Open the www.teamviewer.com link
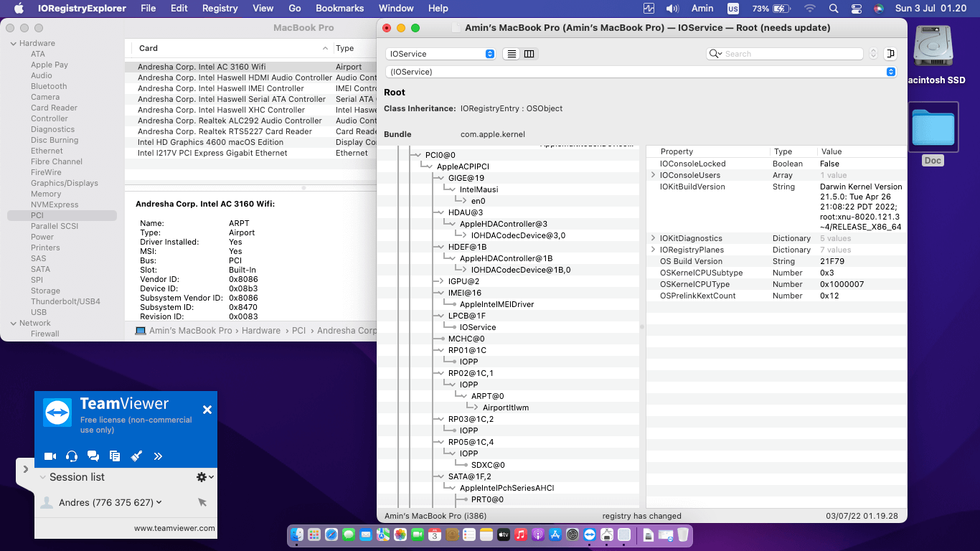 point(174,528)
